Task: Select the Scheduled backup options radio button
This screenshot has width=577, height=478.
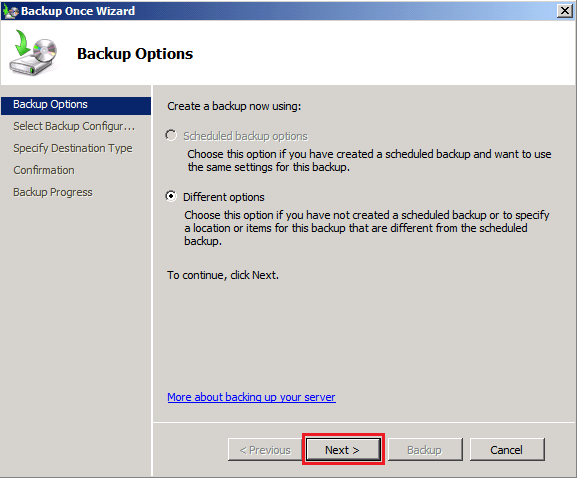Action: tap(171, 136)
